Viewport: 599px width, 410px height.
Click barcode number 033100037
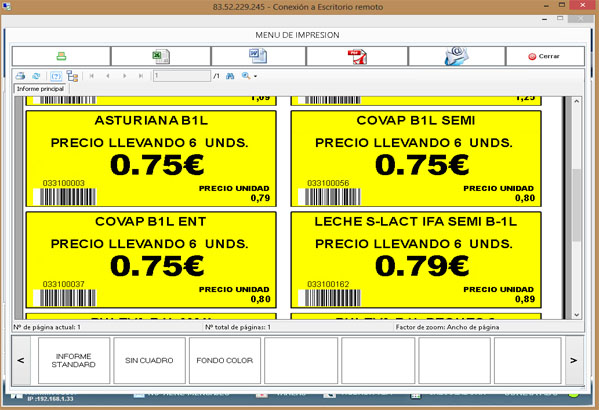63,284
